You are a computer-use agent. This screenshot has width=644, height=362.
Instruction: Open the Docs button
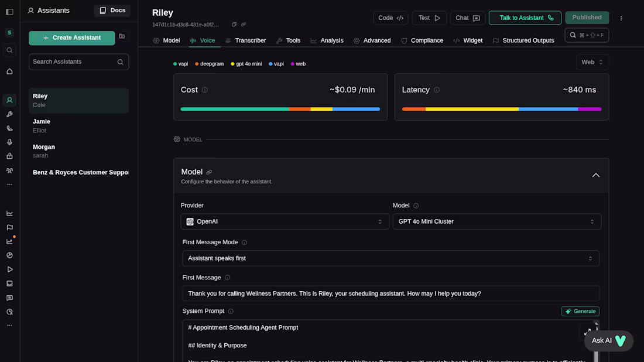coord(112,11)
